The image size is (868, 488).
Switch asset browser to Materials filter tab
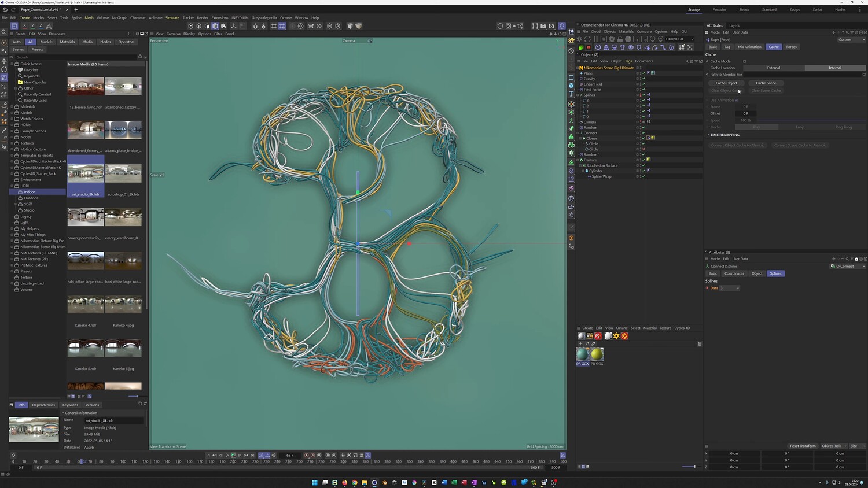67,42
